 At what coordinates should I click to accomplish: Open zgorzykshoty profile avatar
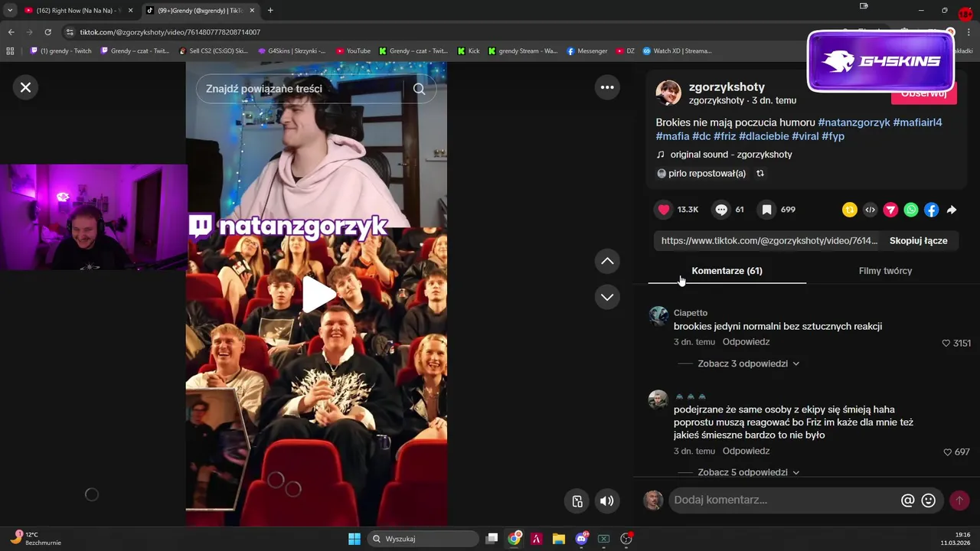pos(668,93)
